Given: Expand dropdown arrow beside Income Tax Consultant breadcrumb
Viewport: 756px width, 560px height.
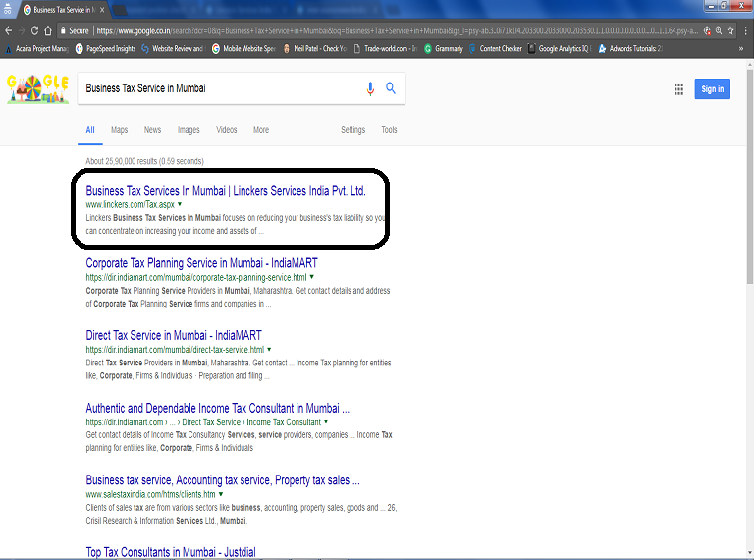Looking at the screenshot, I should pos(326,422).
